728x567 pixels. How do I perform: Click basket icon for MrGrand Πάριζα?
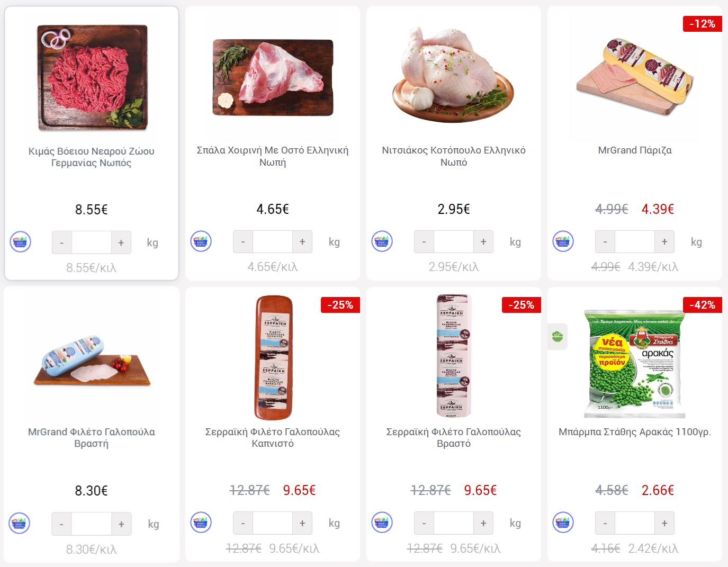click(563, 241)
